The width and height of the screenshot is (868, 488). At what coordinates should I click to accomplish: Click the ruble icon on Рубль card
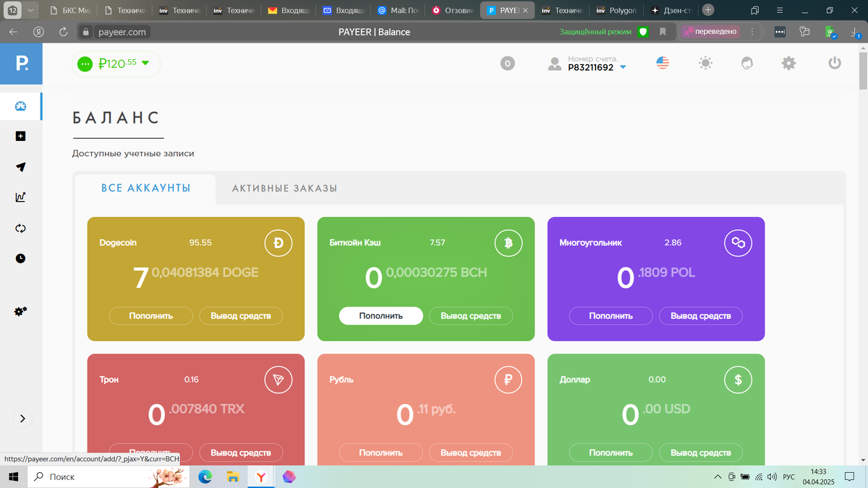click(x=509, y=380)
